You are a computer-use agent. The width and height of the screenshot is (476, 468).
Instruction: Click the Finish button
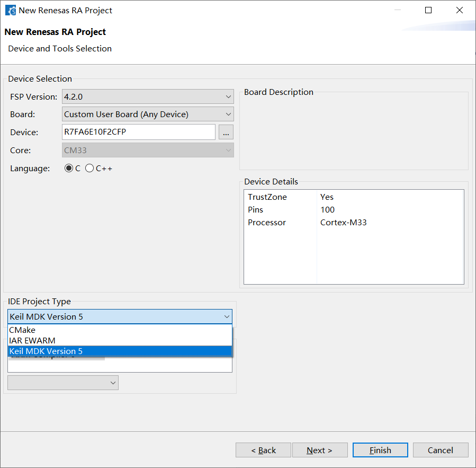pyautogui.click(x=380, y=450)
